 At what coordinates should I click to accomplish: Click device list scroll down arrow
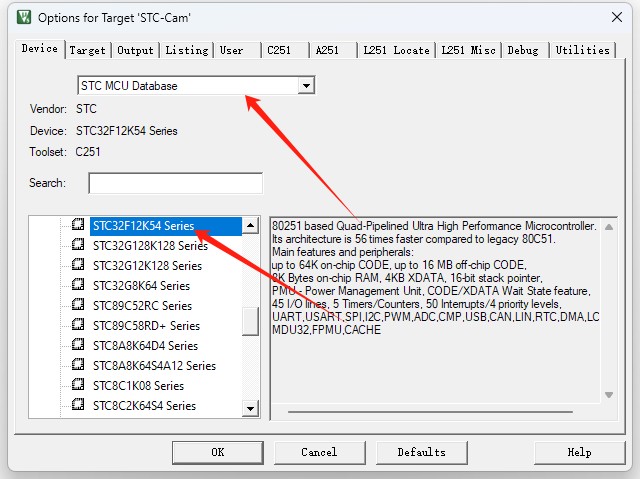point(250,408)
